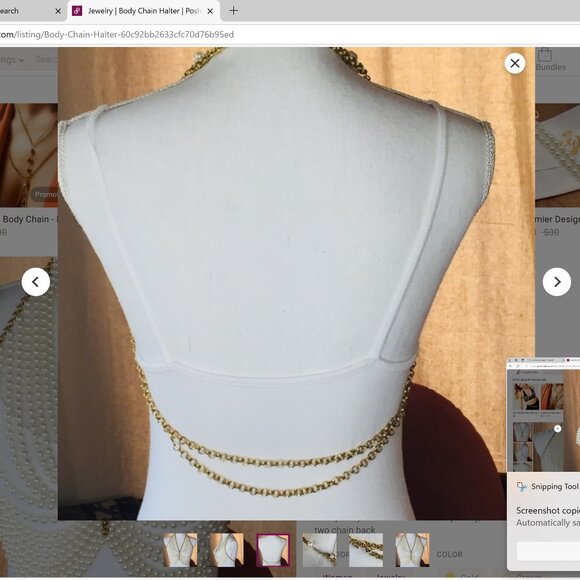Select the highlighted third thumbnail of the back

(273, 549)
